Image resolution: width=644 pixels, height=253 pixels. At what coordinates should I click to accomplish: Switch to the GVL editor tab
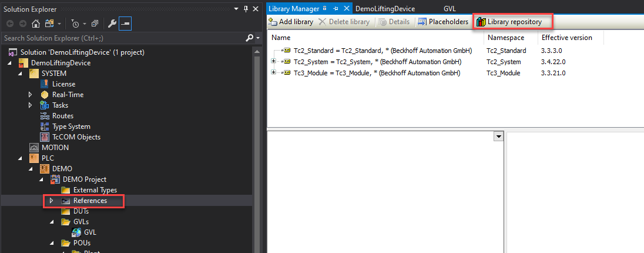[x=450, y=9]
